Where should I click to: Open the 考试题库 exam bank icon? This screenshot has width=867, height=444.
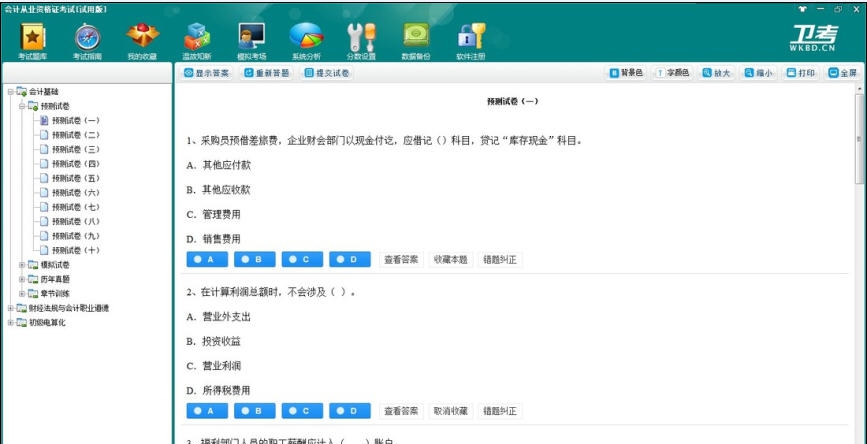click(32, 41)
